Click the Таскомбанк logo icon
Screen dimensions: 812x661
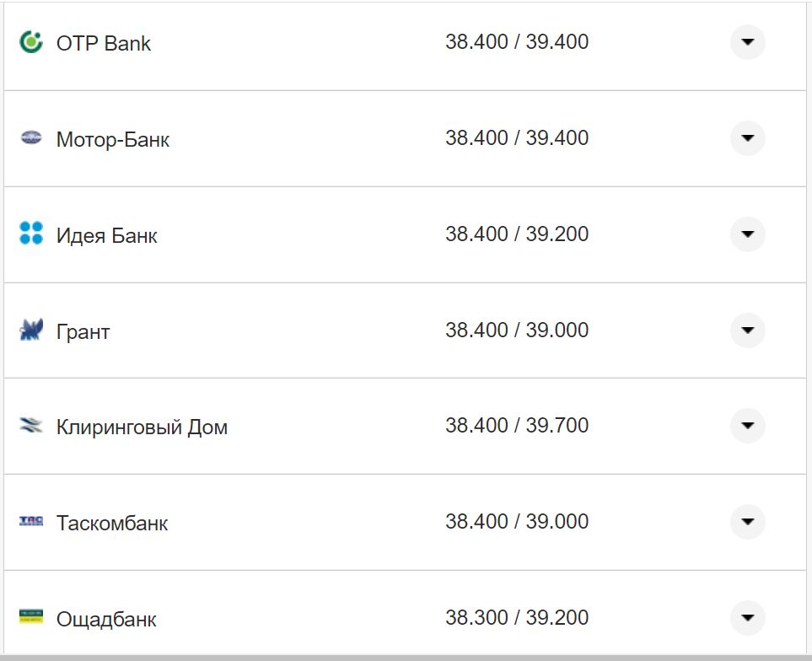pyautogui.click(x=31, y=522)
